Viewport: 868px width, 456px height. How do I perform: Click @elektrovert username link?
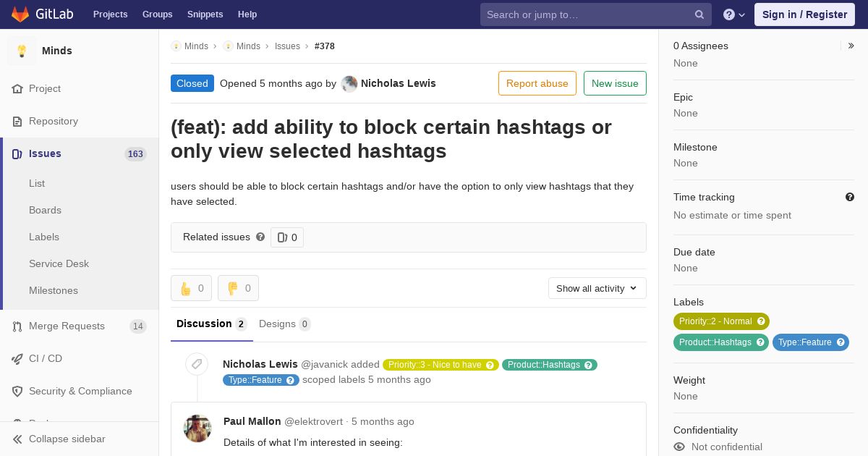tap(314, 421)
